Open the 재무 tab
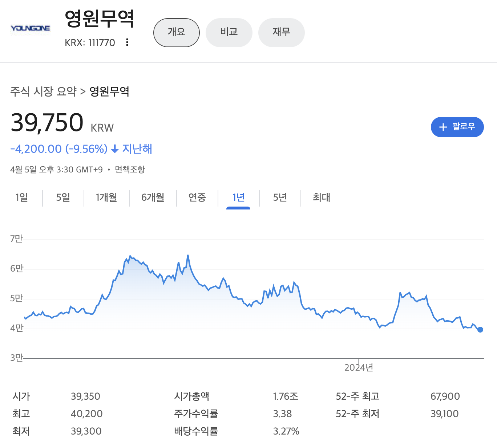 282,33
